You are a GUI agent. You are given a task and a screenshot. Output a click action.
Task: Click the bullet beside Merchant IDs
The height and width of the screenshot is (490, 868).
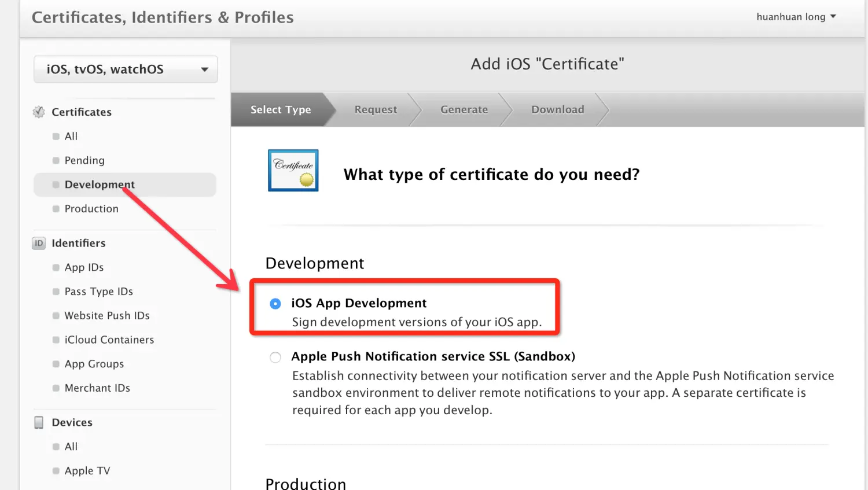coord(56,388)
